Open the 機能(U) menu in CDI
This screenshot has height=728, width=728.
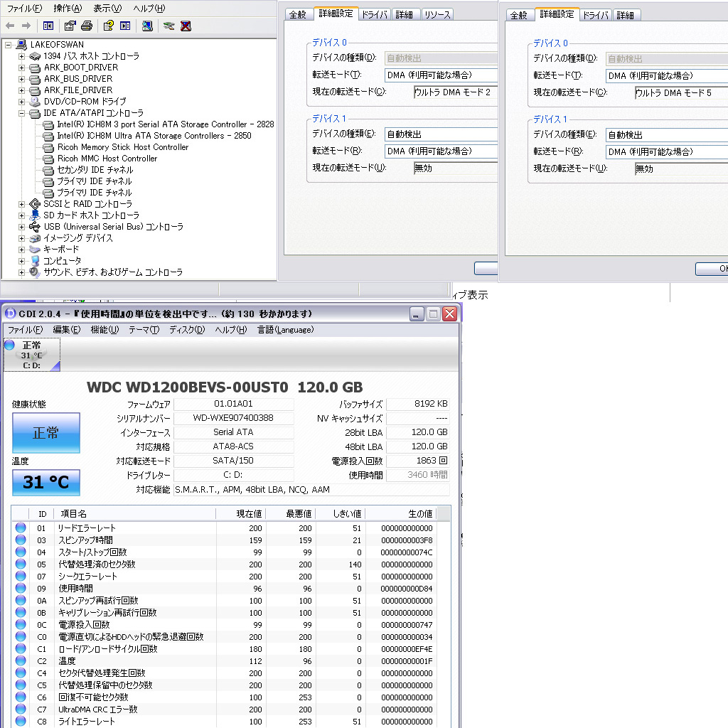pos(105,330)
